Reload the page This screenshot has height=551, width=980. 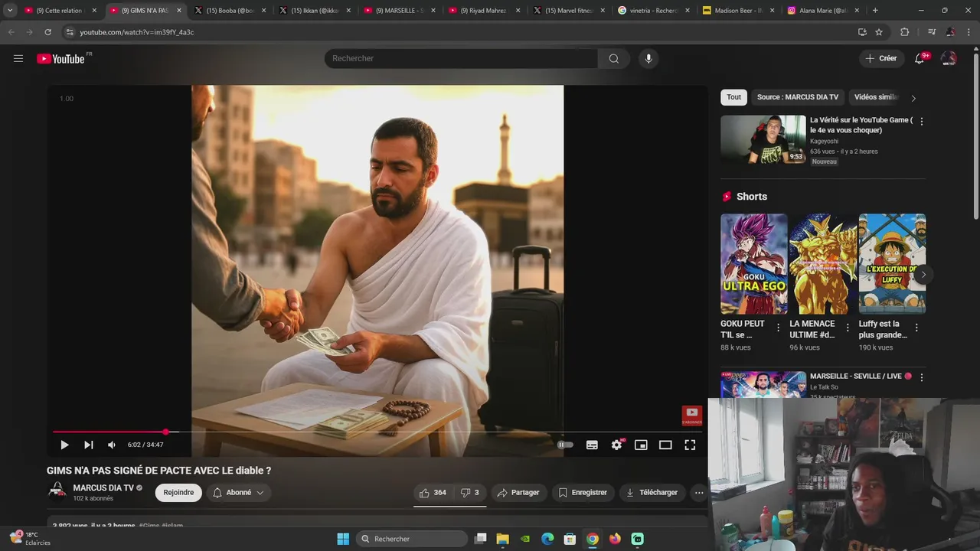(47, 32)
